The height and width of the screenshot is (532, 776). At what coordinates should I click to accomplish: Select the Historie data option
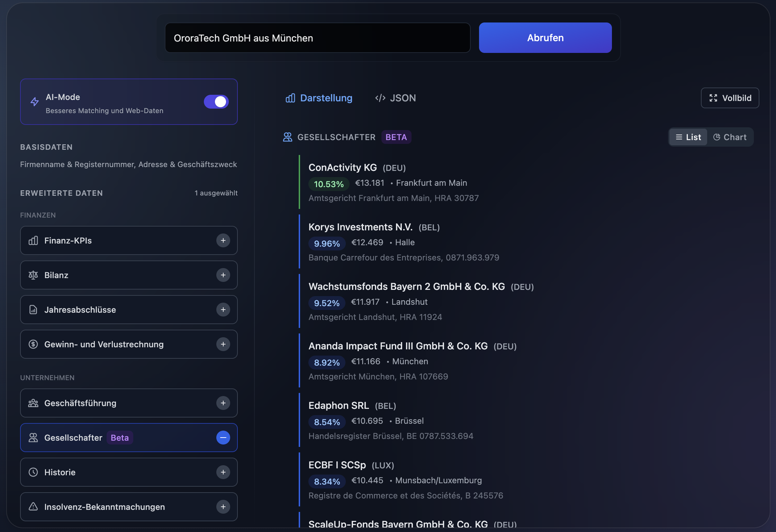(129, 472)
